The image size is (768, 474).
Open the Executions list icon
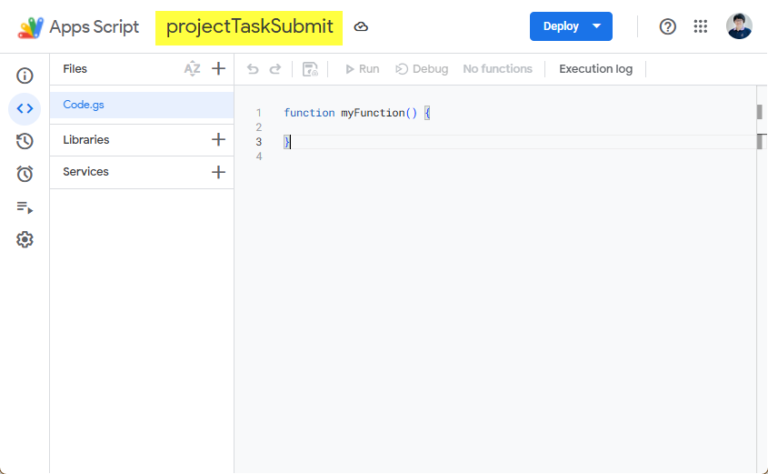pyautogui.click(x=24, y=207)
